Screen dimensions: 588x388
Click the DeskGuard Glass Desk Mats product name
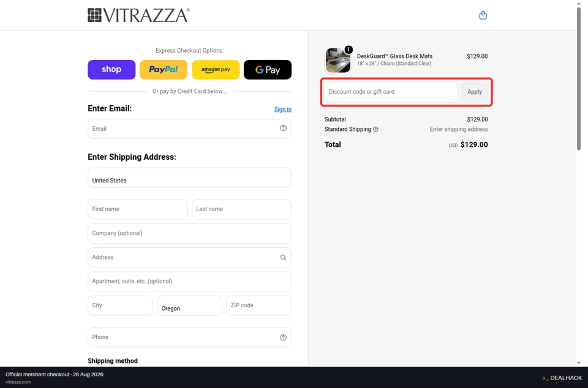[x=394, y=56]
